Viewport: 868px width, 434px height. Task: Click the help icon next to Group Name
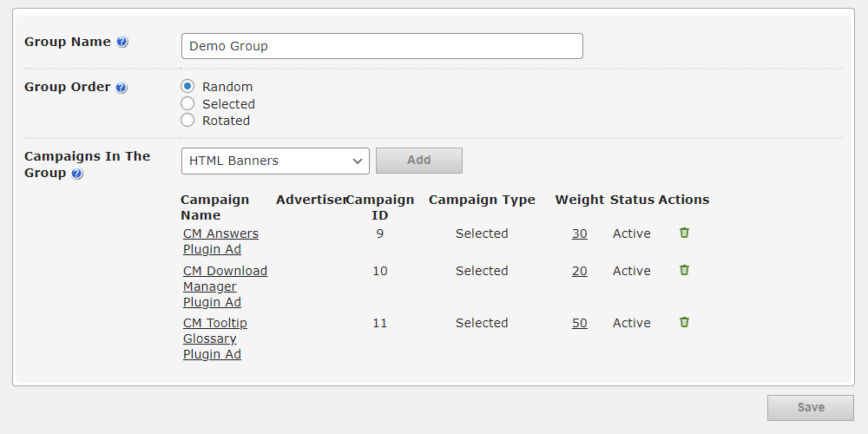point(122,42)
